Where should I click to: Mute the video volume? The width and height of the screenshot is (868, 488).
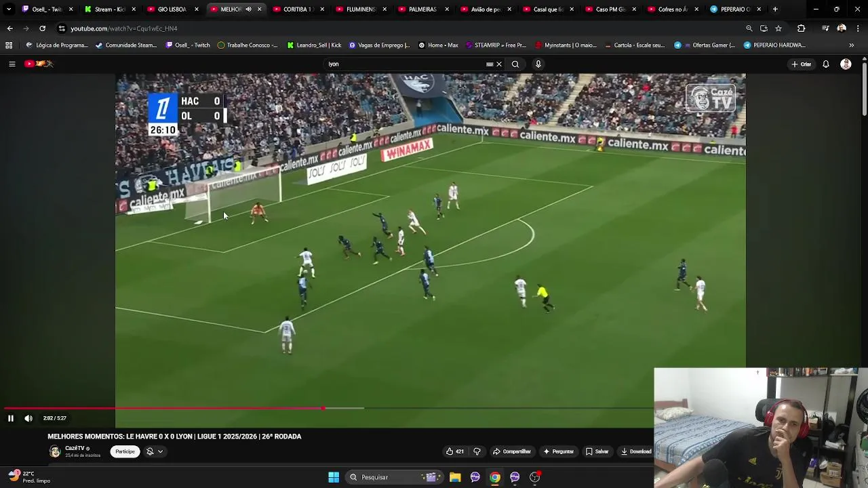28,418
